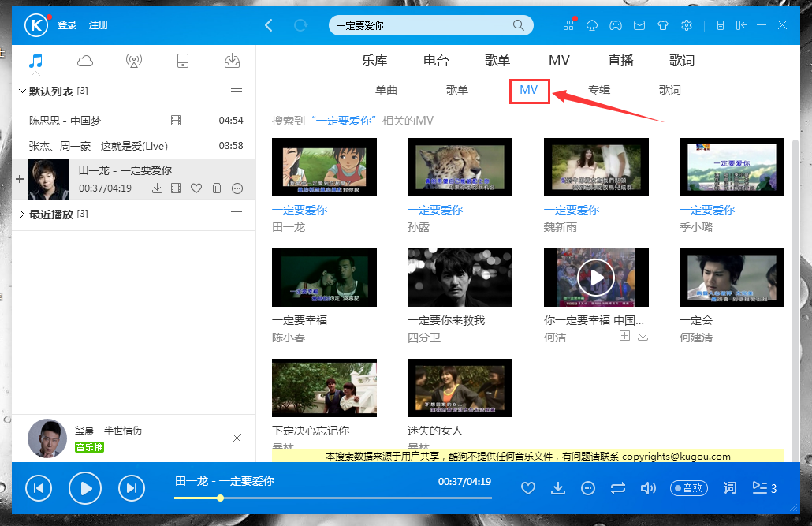This screenshot has width=812, height=526.
Task: Open the download manager sidebar icon
Action: click(232, 61)
